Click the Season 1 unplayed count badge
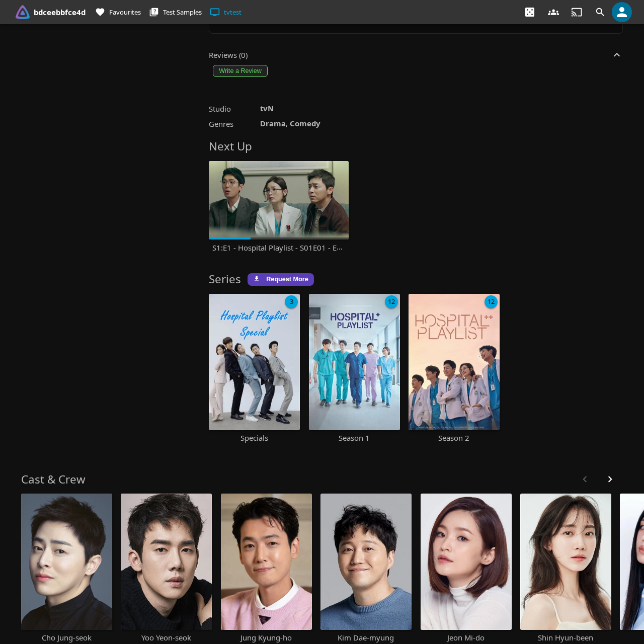Screen dimensions: 644x644 click(x=391, y=302)
